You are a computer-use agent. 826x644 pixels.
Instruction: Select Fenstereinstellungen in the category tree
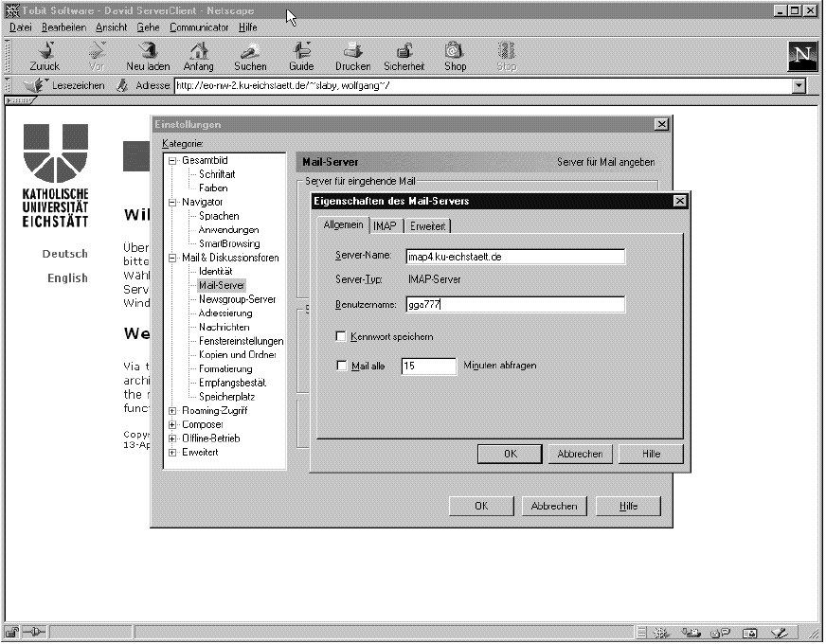point(241,341)
